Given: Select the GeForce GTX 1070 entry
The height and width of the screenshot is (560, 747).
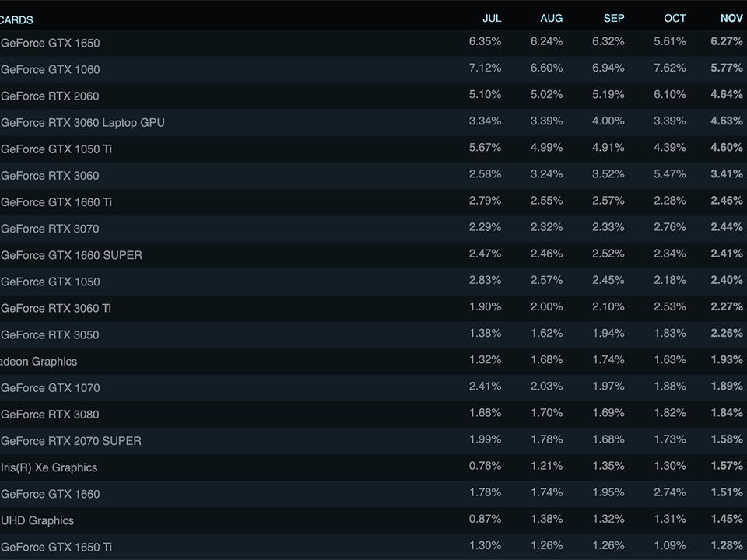Looking at the screenshot, I should click(x=51, y=388).
